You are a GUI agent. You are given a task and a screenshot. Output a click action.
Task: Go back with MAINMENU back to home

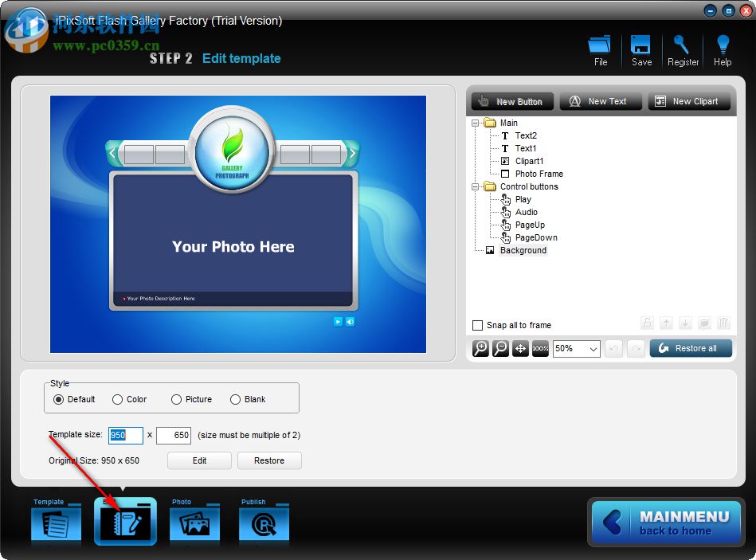[x=666, y=522]
